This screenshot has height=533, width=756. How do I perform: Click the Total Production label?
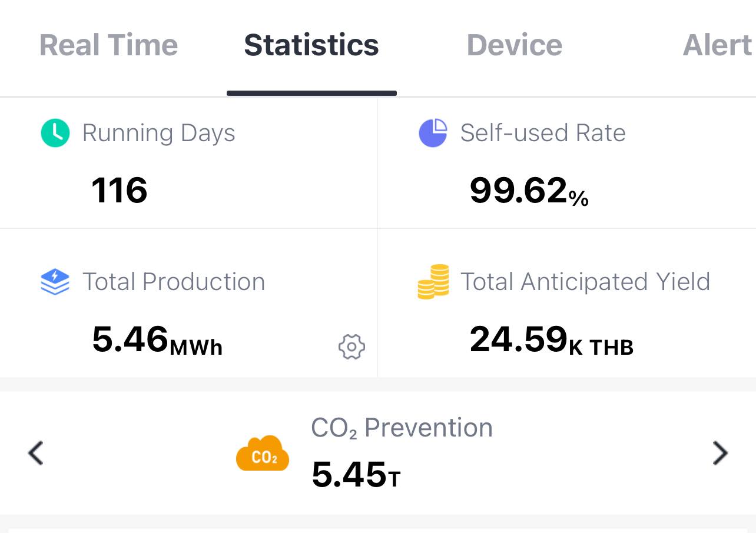click(174, 282)
